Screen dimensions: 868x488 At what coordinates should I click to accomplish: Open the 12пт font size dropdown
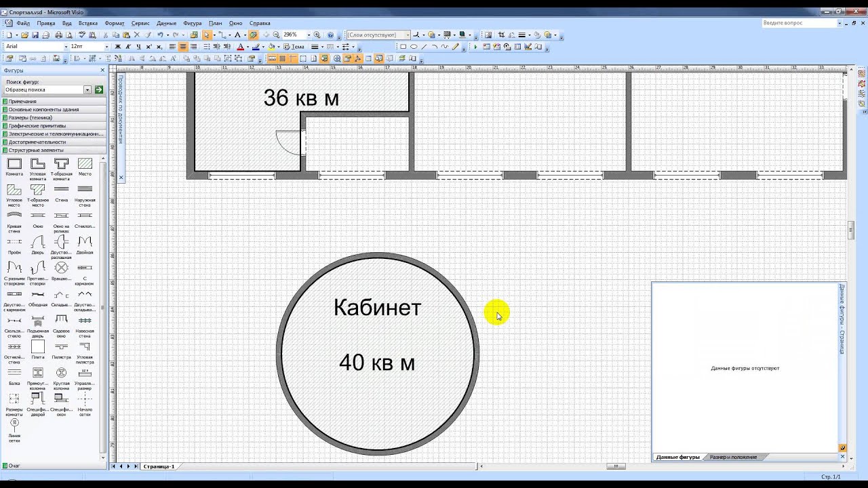(x=106, y=47)
